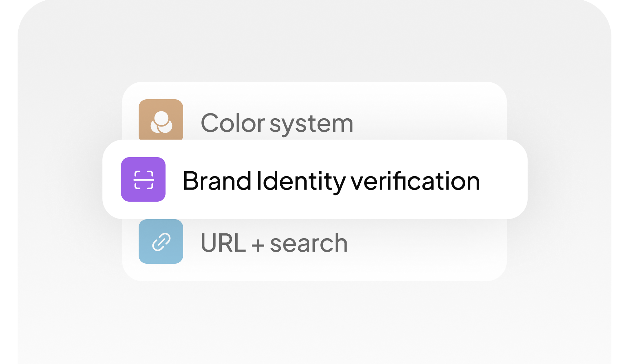The height and width of the screenshot is (364, 629).
Task: Choose the URL + search list row
Action: point(314,250)
